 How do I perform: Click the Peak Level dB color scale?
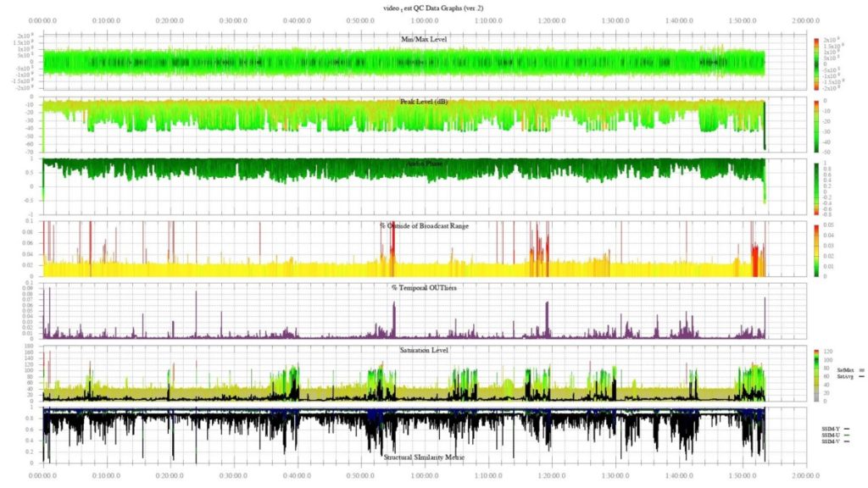[x=815, y=125]
